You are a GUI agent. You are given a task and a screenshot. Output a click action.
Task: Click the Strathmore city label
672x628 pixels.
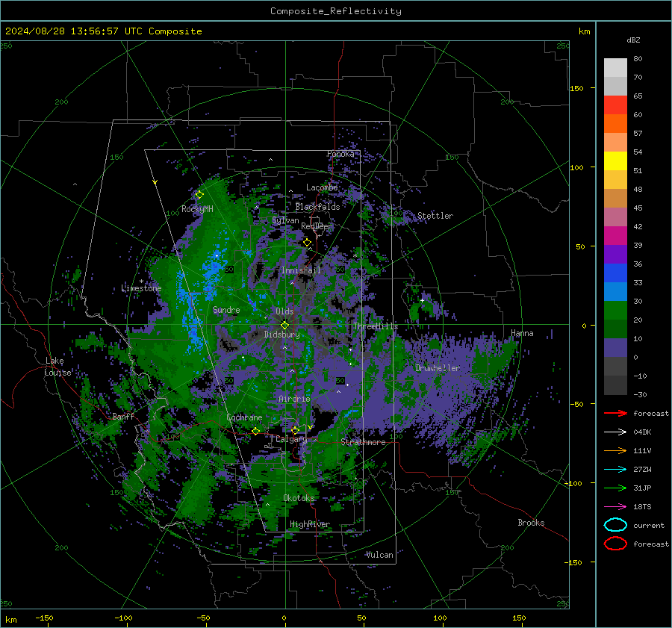363,442
